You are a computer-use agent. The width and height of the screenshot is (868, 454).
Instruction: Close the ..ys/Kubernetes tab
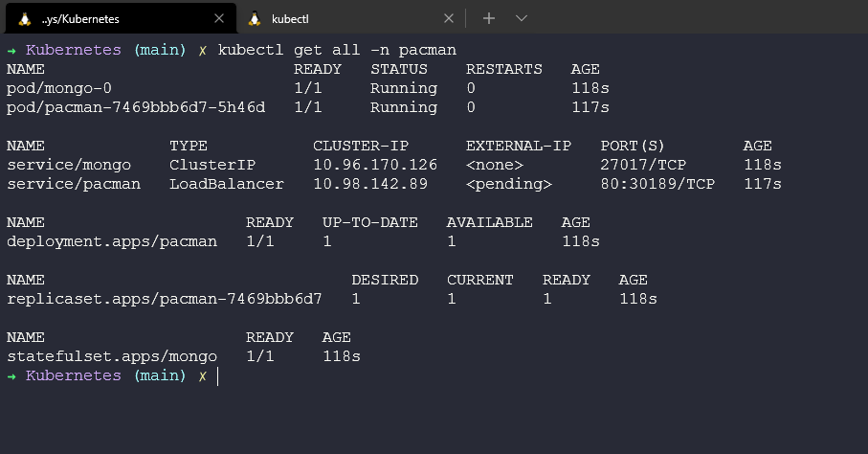pos(219,18)
